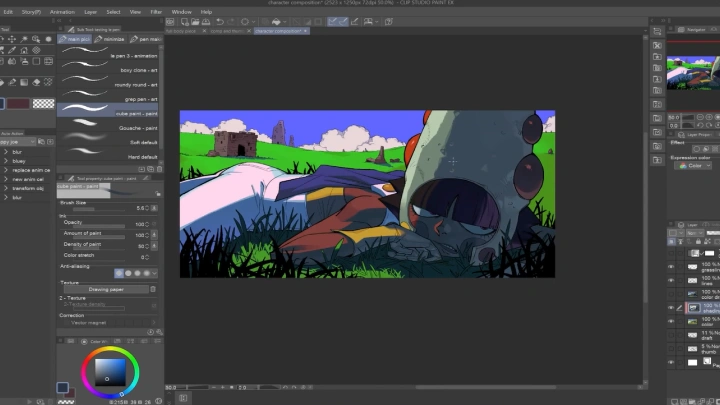Screen dimensions: 720x405
Task: Click the canvas zoom-in plus at the bottom bar
Action: (x=222, y=388)
